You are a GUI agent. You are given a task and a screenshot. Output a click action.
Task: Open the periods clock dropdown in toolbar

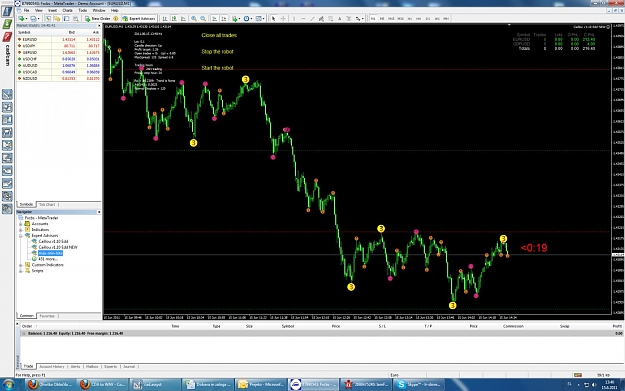coord(248,18)
